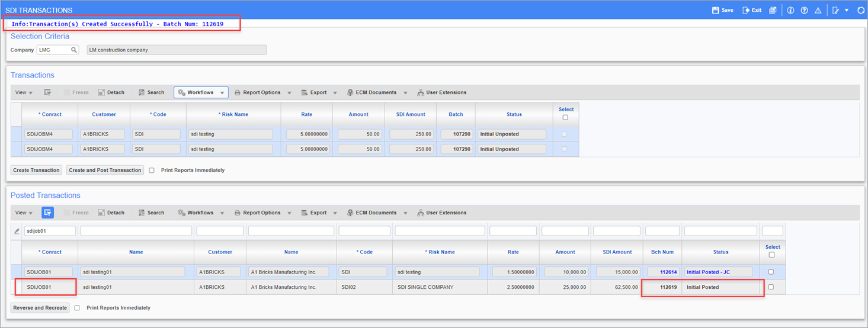Click query-by-example icon in Transactions toolbar
This screenshot has width=868, height=328.
(47, 93)
